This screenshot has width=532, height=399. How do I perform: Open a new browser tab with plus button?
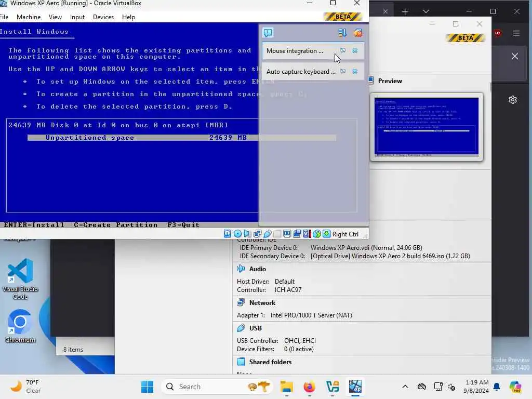pyautogui.click(x=405, y=12)
